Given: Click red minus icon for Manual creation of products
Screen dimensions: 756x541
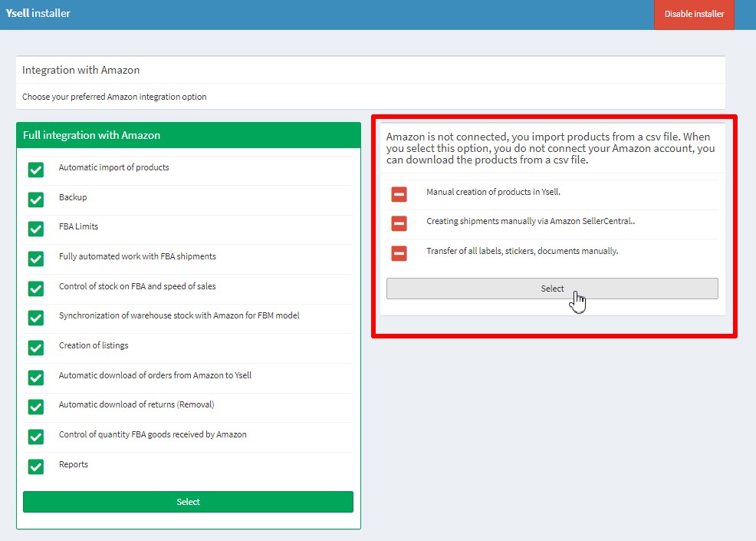Looking at the screenshot, I should click(x=399, y=194).
